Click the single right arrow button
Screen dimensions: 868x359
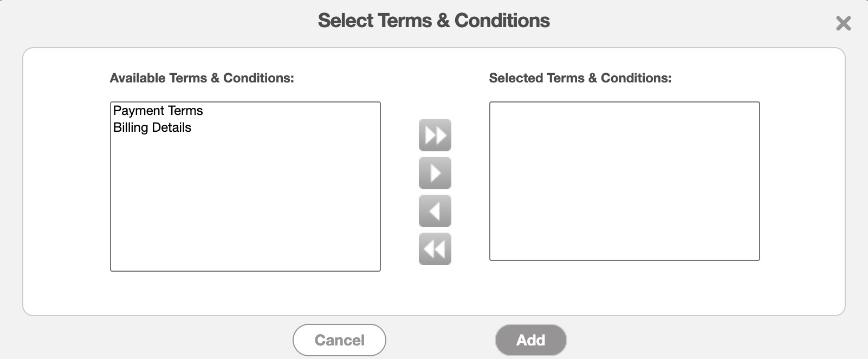tap(435, 173)
